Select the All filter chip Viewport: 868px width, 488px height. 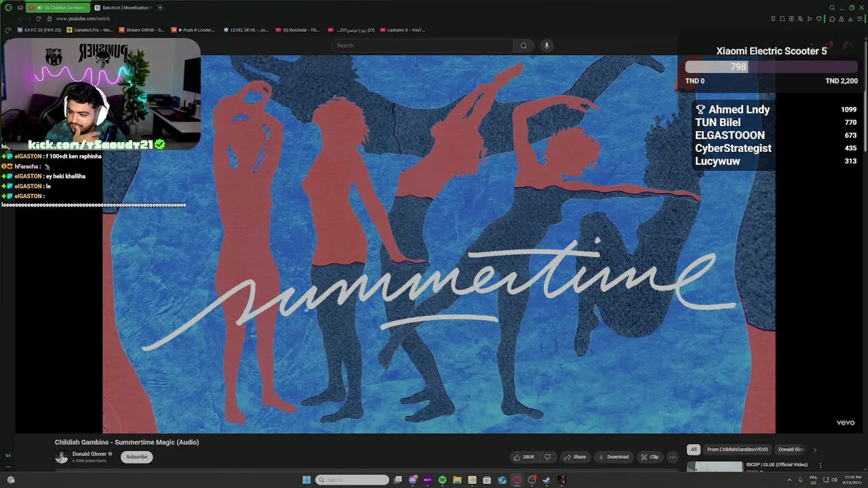tap(693, 449)
